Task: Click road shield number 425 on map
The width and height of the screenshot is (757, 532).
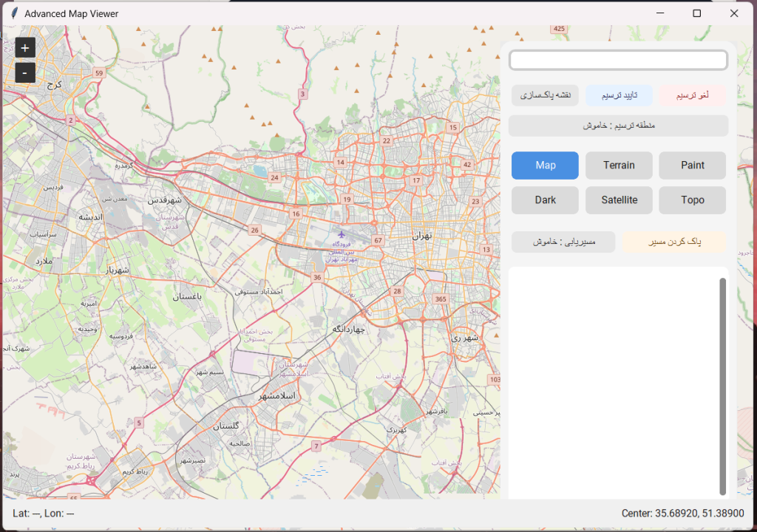Action: click(x=559, y=29)
